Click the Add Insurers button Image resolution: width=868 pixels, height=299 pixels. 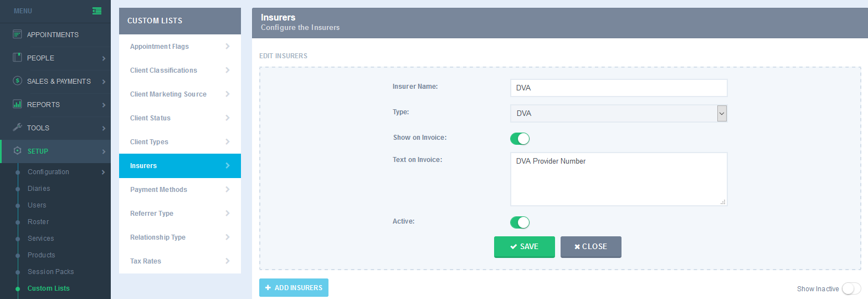[x=294, y=288]
